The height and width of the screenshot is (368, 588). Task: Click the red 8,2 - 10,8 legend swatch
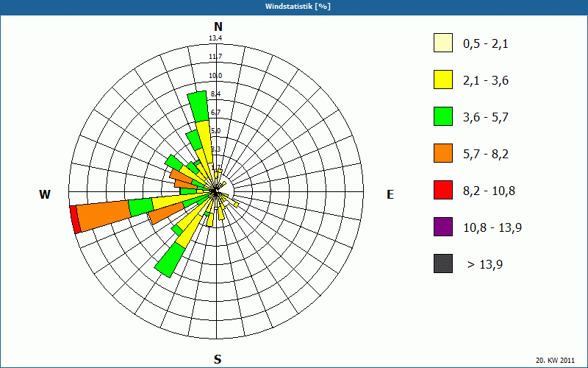point(443,190)
